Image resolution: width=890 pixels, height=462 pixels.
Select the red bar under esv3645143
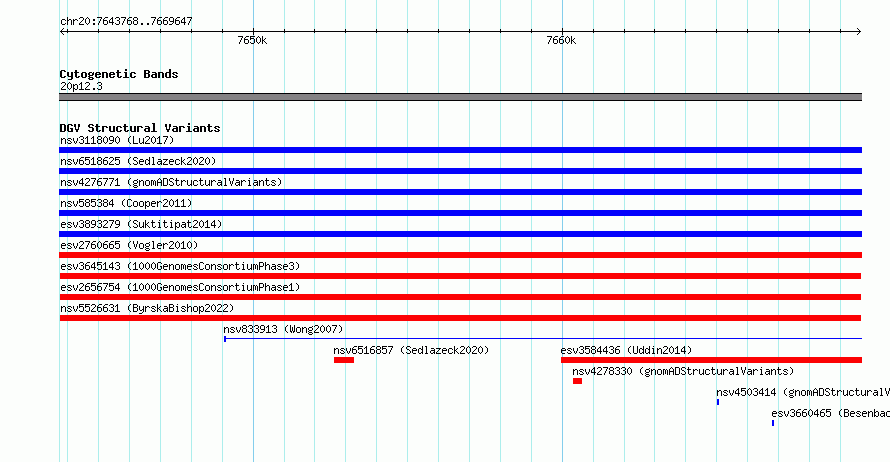[x=460, y=276]
